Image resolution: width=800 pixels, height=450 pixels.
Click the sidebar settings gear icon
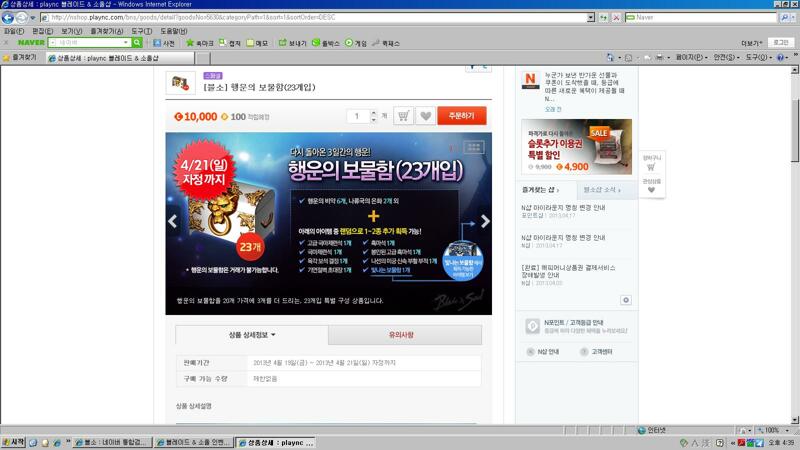coord(626,300)
